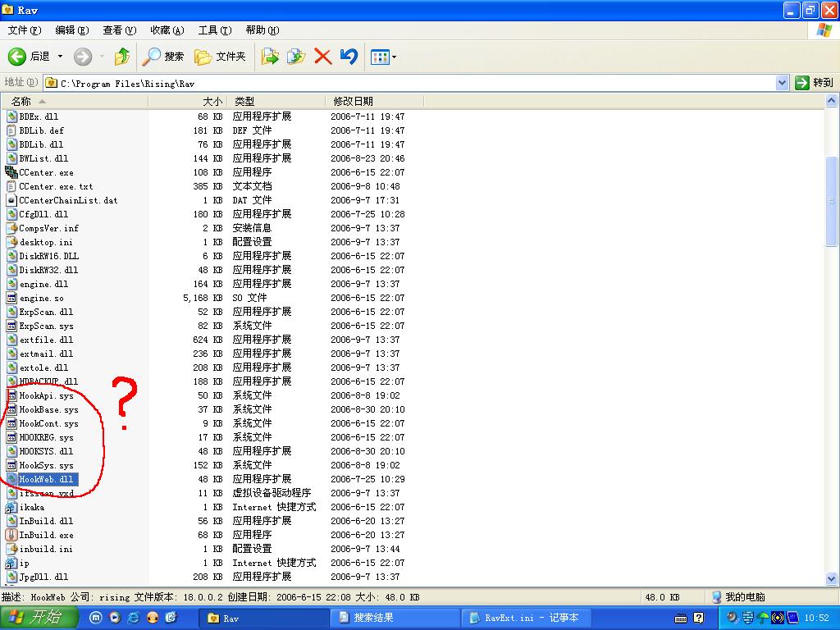Open the 文件(F) menu
Screen dimensions: 840x630
click(x=24, y=30)
